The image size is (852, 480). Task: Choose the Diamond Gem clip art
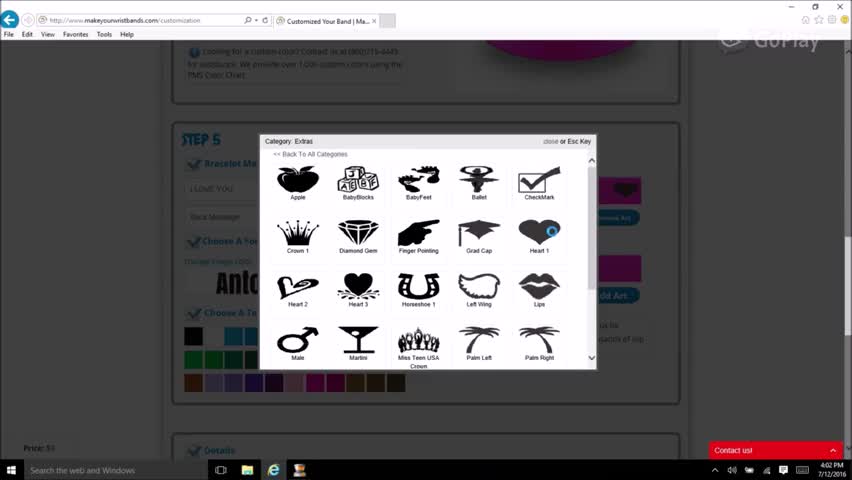(357, 233)
